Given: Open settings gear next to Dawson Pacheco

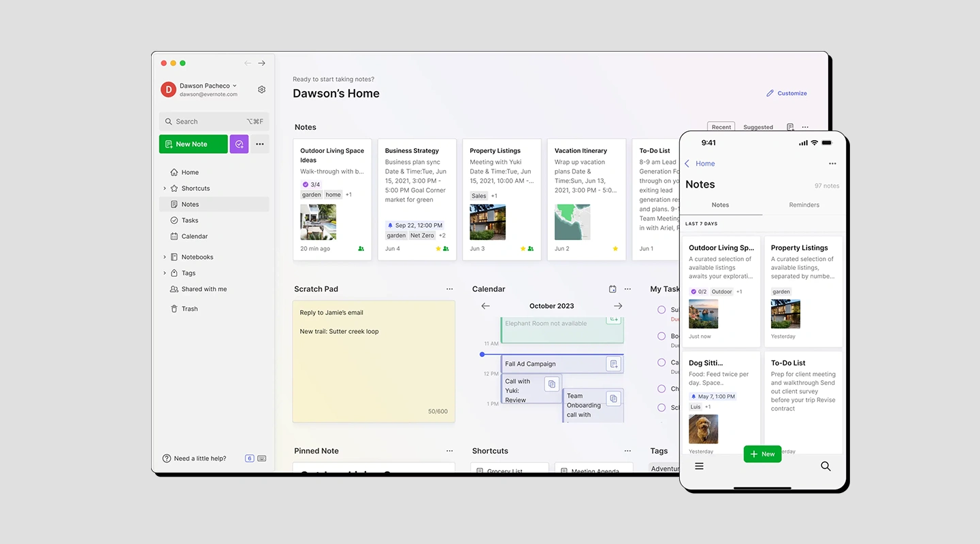Looking at the screenshot, I should 262,90.
